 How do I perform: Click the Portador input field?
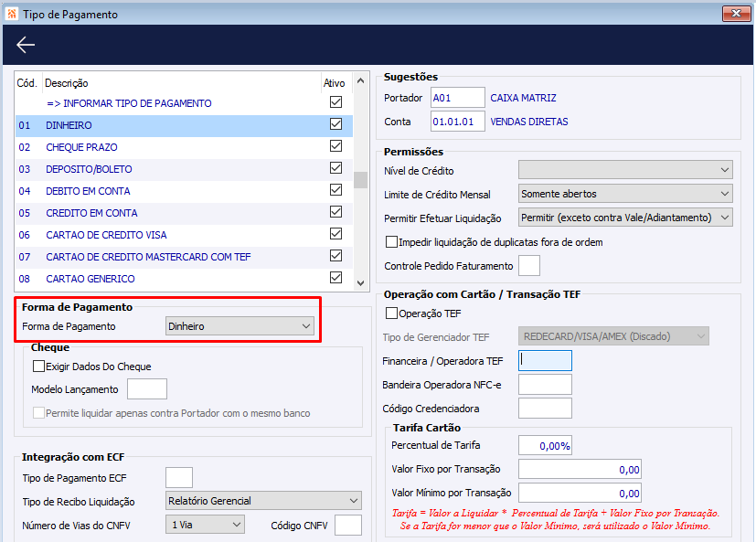tap(458, 98)
